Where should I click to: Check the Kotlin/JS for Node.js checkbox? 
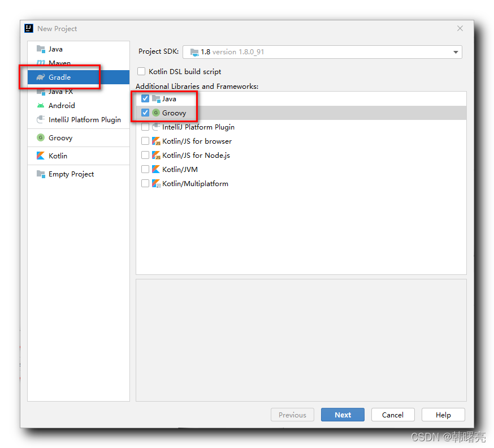[145, 155]
